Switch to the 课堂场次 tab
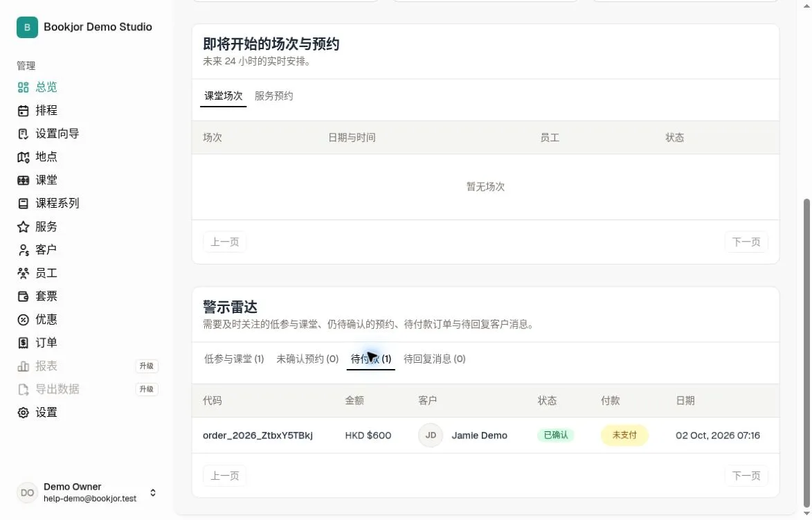812x520 pixels. (223, 96)
